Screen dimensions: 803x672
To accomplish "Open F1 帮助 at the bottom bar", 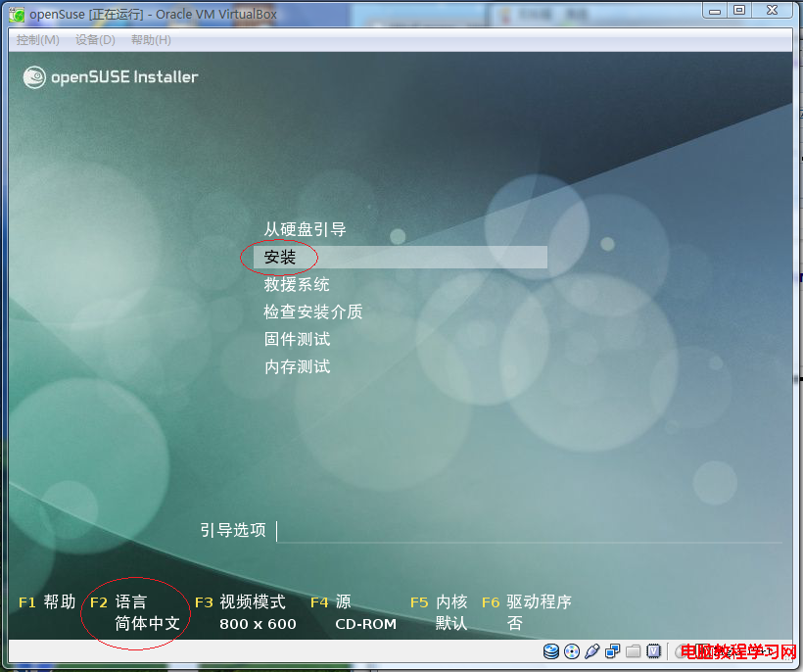I will (x=47, y=601).
